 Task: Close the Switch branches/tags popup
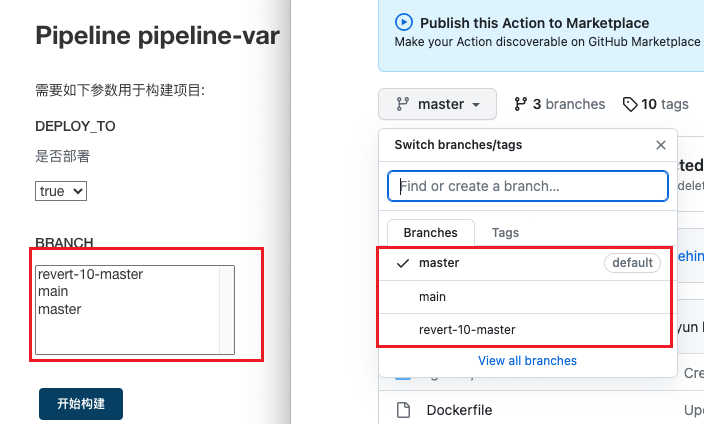(660, 145)
